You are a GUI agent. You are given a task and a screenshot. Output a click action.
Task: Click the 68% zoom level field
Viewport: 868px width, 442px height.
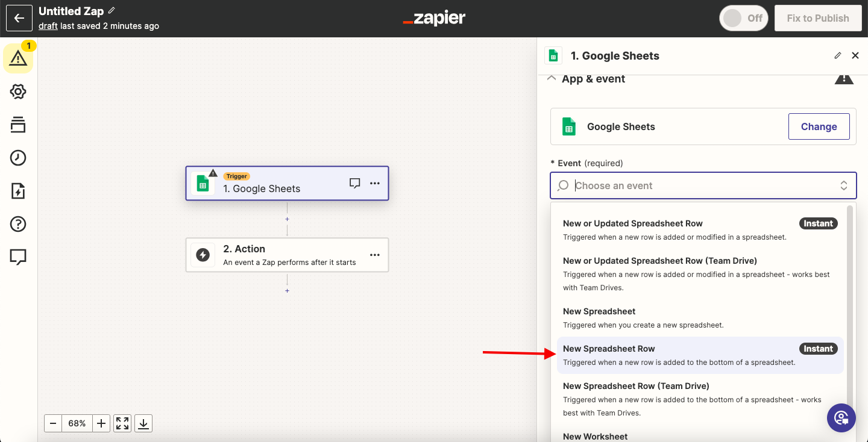pyautogui.click(x=77, y=423)
